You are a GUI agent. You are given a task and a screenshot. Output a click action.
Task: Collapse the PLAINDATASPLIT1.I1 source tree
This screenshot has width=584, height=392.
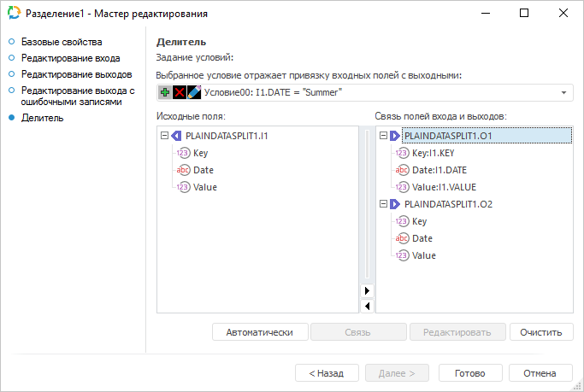pyautogui.click(x=164, y=136)
